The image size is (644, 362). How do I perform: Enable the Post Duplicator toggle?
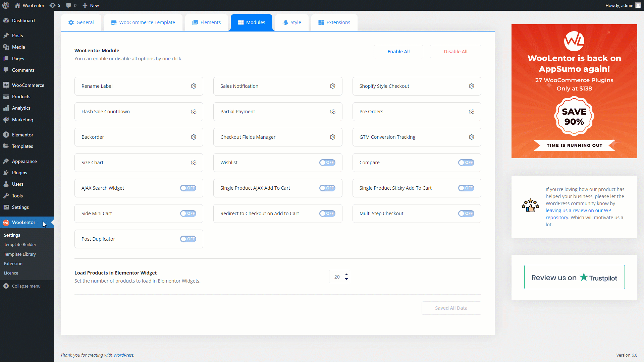[188, 239]
